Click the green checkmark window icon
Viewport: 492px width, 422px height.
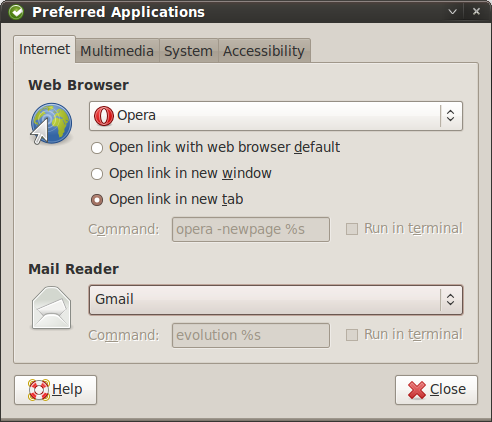click(16, 12)
